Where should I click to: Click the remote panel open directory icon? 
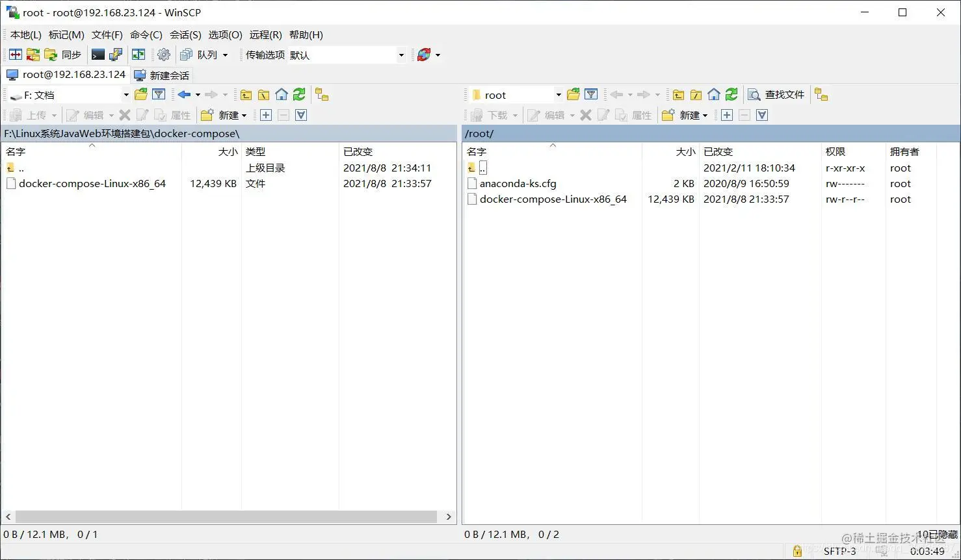(x=573, y=95)
